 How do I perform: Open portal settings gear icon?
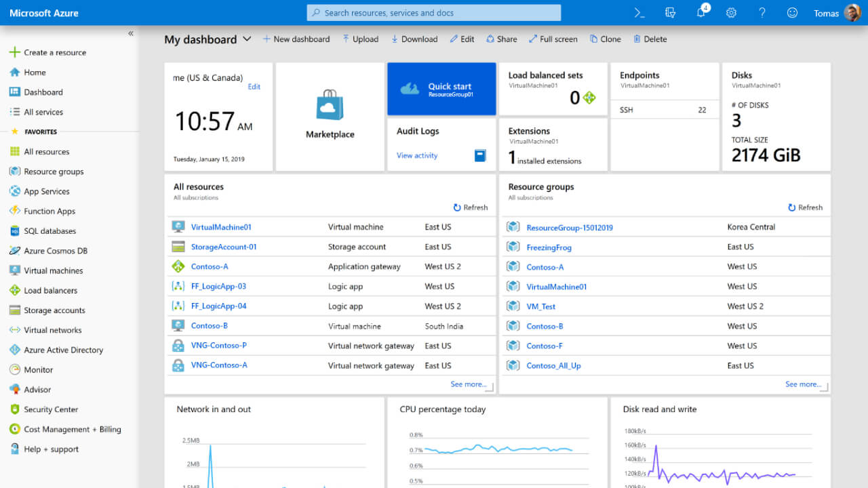point(731,13)
